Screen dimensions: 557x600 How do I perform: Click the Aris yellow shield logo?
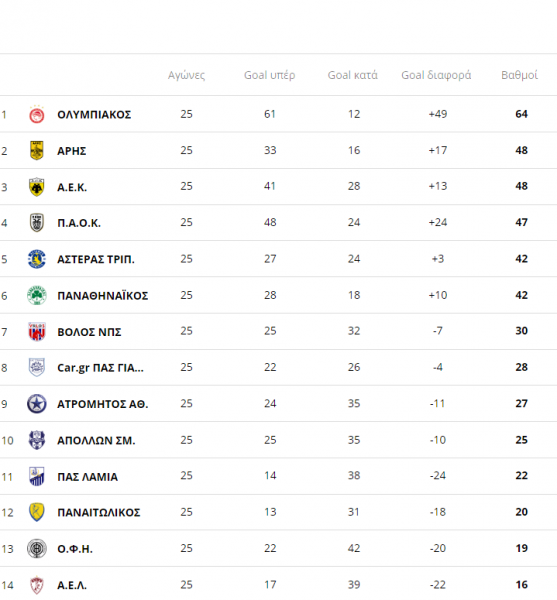[x=37, y=150]
